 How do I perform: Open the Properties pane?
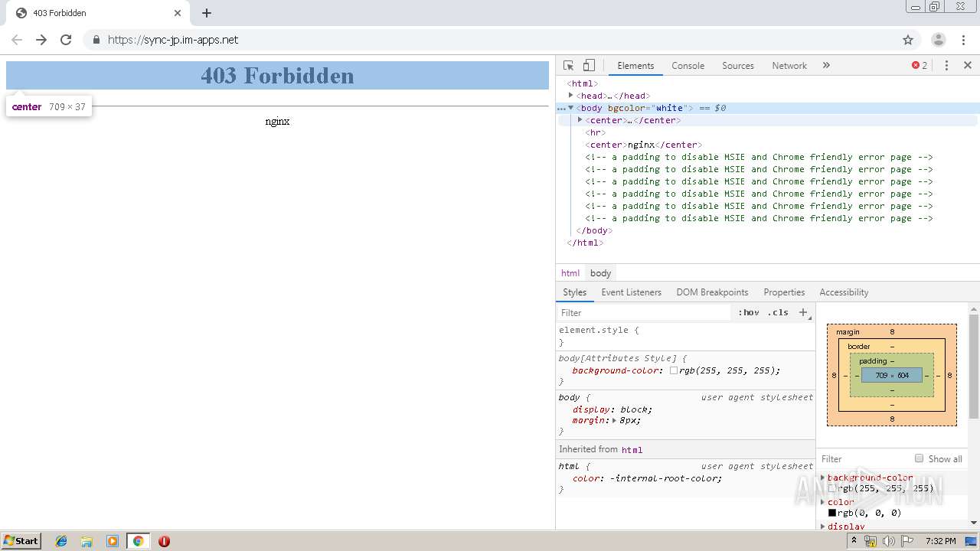click(x=784, y=292)
